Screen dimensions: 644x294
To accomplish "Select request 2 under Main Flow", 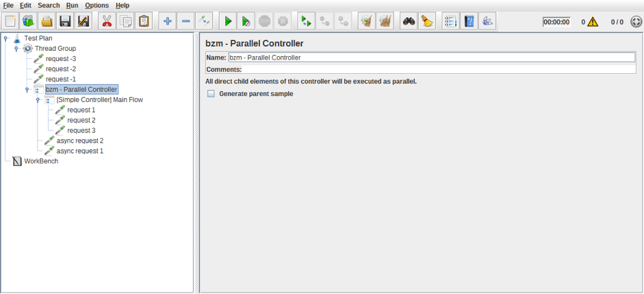I will click(x=81, y=120).
